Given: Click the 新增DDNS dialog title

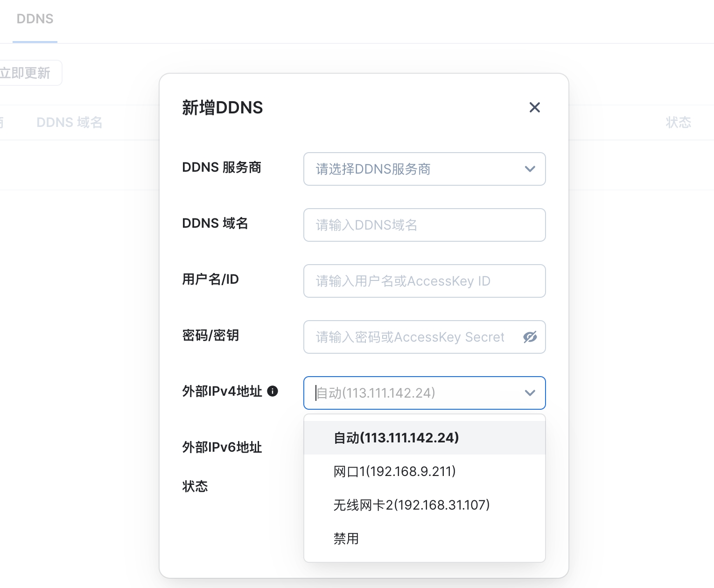Looking at the screenshot, I should tap(223, 108).
